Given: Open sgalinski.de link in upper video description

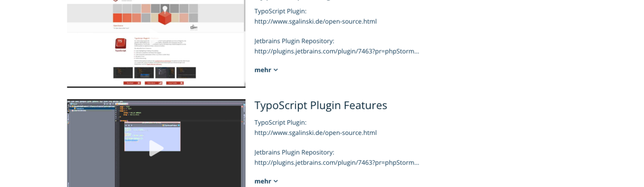Looking at the screenshot, I should (x=315, y=22).
